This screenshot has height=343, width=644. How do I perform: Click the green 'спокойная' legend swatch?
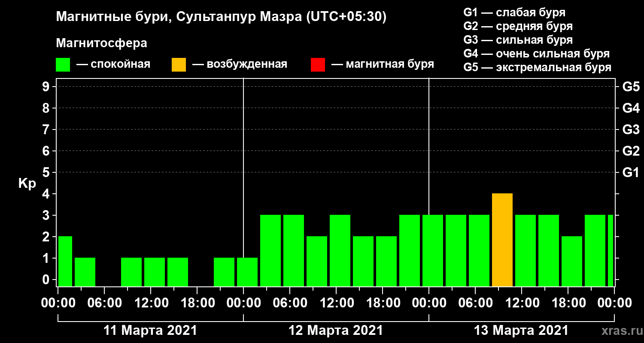63,65
